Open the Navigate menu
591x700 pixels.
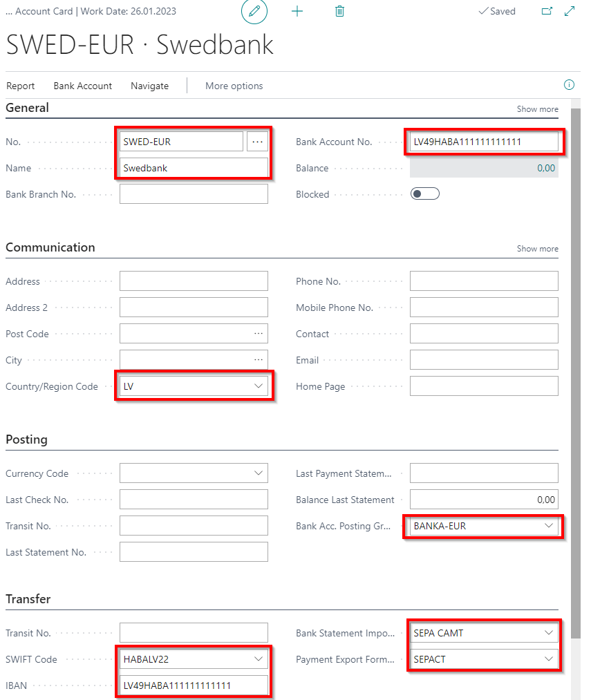click(149, 86)
